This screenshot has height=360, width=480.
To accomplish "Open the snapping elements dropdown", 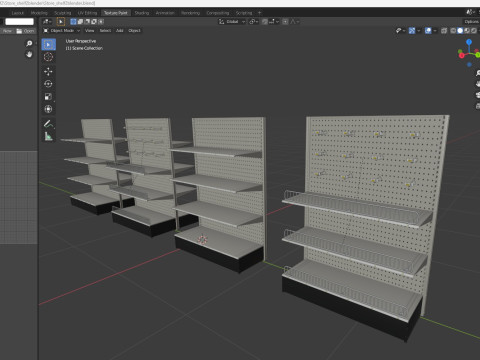I will pyautogui.click(x=274, y=22).
